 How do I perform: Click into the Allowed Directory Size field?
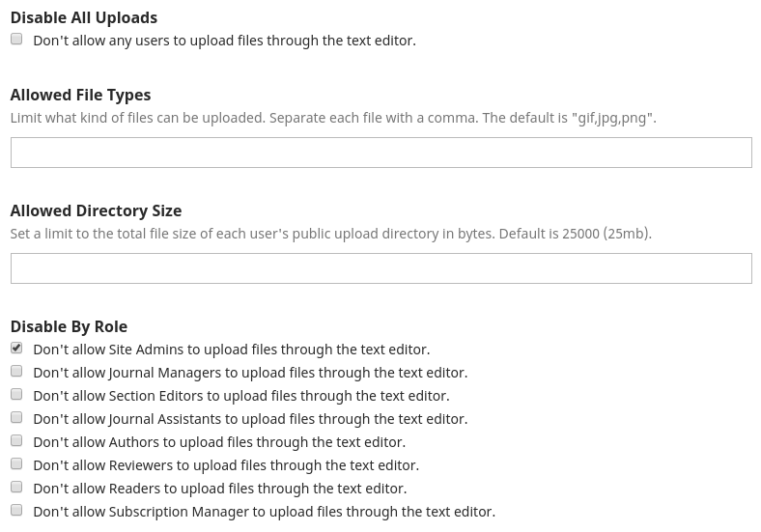[x=380, y=268]
